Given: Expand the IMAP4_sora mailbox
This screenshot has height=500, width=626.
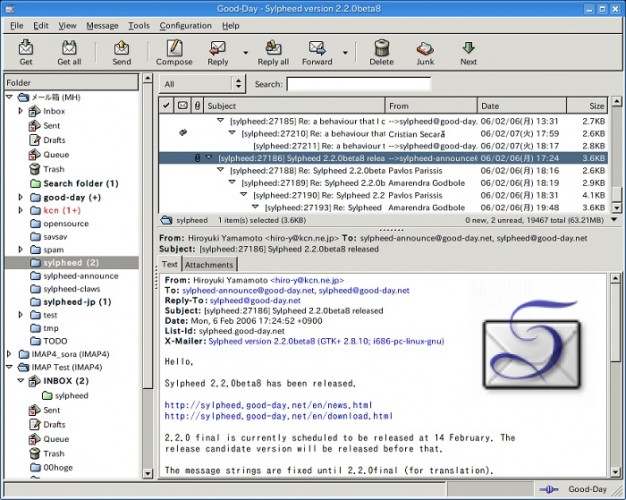Looking at the screenshot, I should tap(9, 353).
